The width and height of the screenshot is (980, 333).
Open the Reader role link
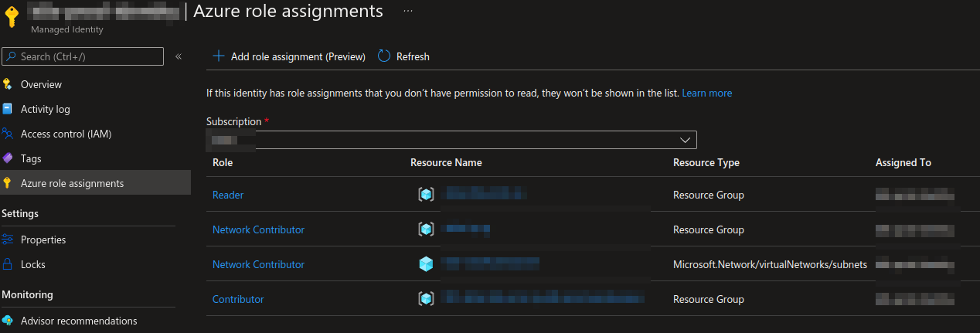point(228,195)
